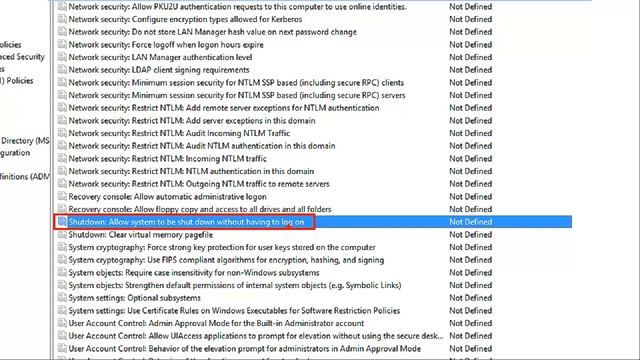Open 'Network security: LAN Manager authentication level' policy

[x=160, y=57]
